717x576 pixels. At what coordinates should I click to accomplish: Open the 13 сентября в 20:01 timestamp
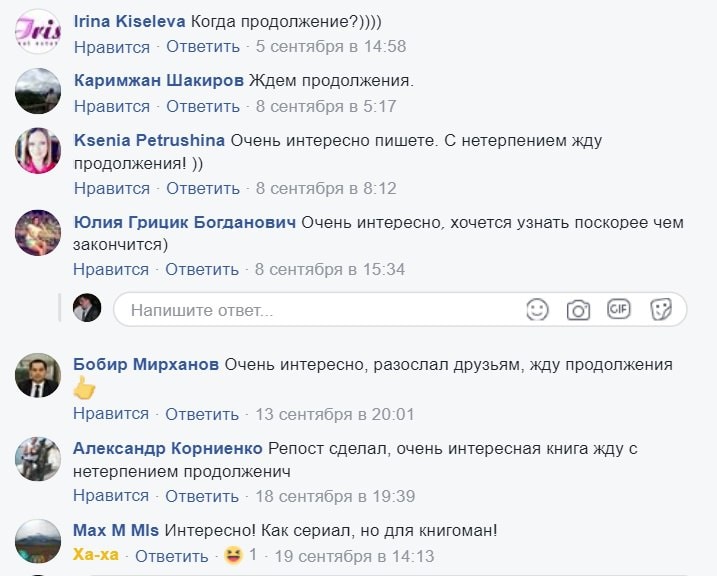pyautogui.click(x=334, y=414)
